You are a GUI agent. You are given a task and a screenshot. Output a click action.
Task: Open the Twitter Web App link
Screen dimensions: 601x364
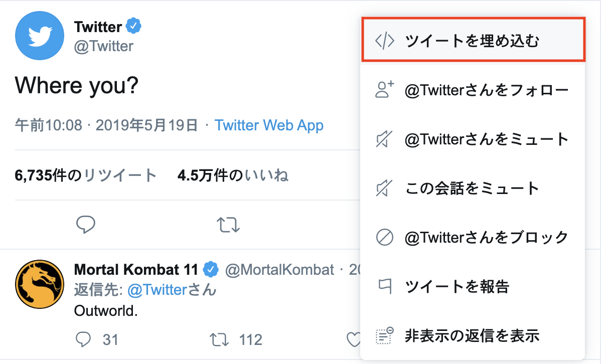tap(269, 125)
